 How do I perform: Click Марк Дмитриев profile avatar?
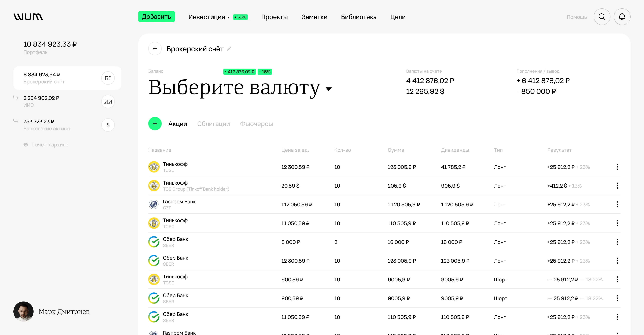click(x=23, y=311)
